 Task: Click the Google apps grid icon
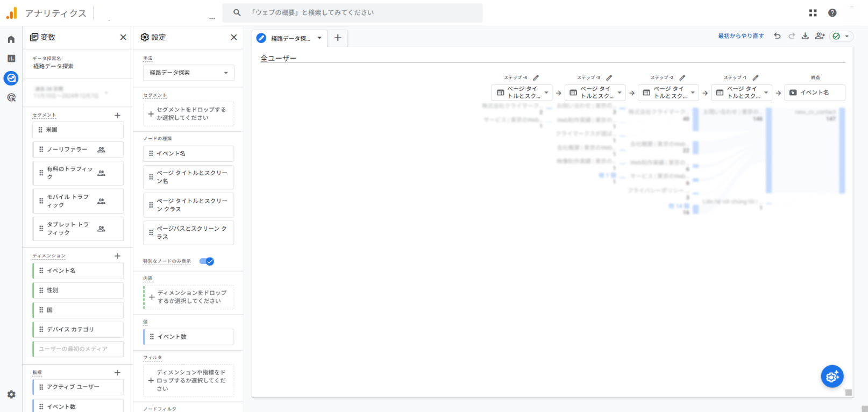[x=813, y=13]
